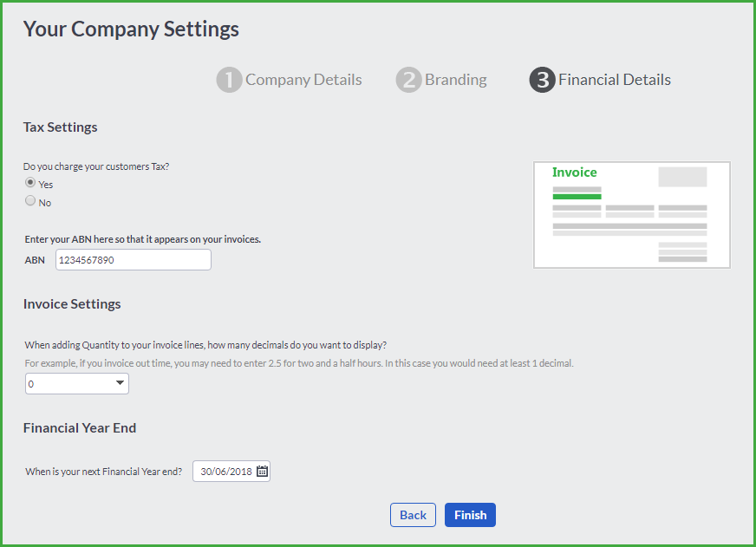Select Yes for charging customers Tax
This screenshot has height=547, width=756.
pos(30,182)
